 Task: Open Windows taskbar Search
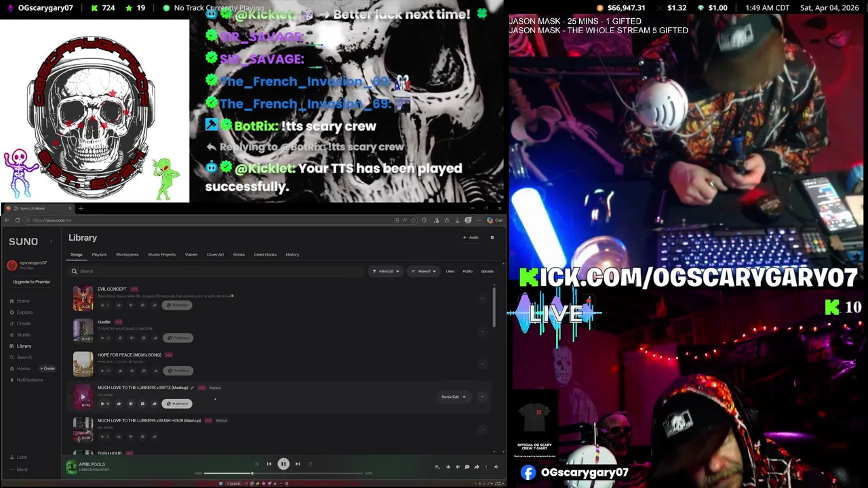pos(234,483)
